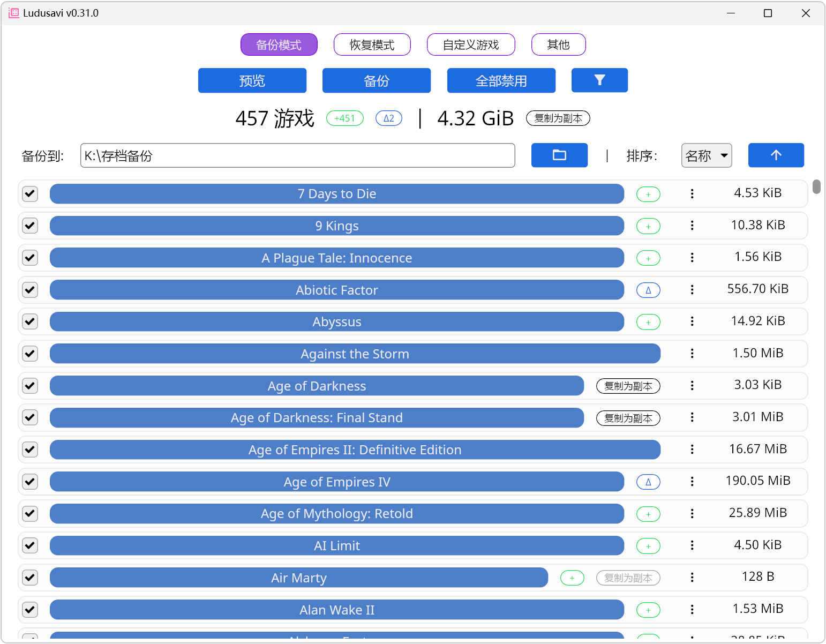Uncheck the 7 Days to Die checkbox

(30, 194)
